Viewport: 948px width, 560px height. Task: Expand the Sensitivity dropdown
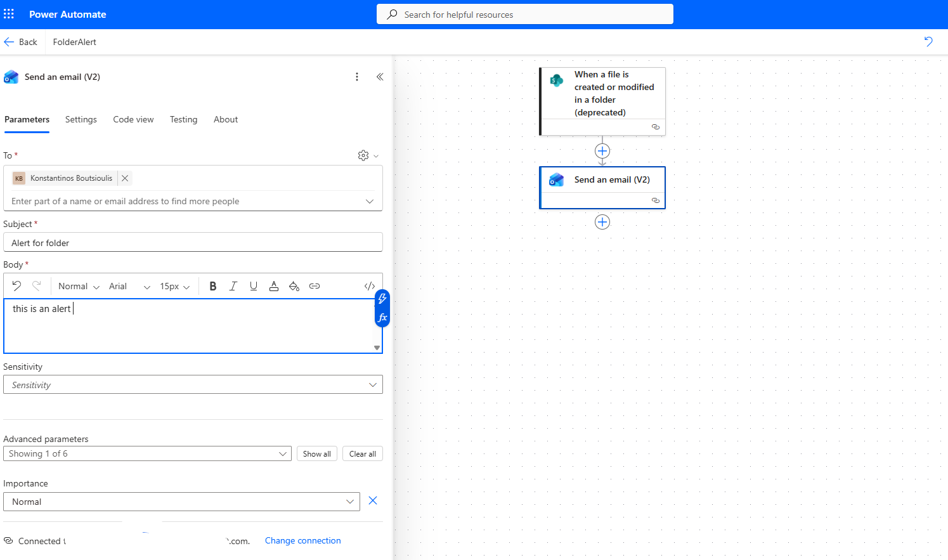coord(193,385)
